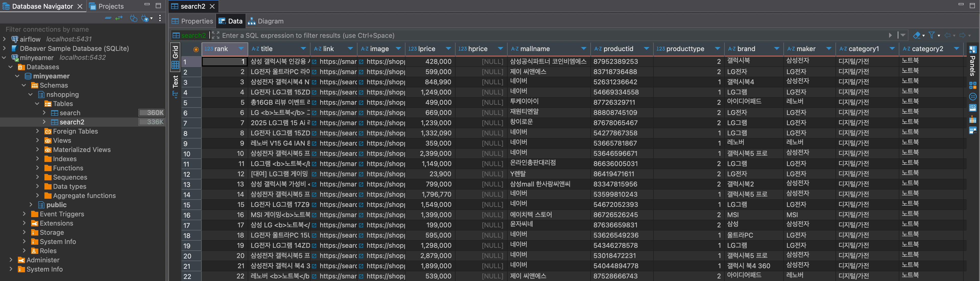This screenshot has width=980, height=281.
Task: Click the new connection plug icon
Action: tap(133, 18)
